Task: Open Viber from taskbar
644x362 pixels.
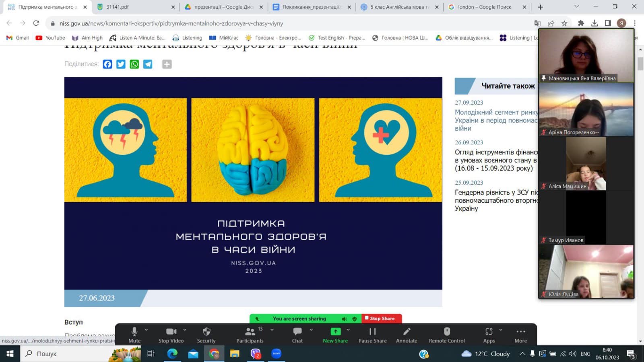Action: pyautogui.click(x=256, y=354)
